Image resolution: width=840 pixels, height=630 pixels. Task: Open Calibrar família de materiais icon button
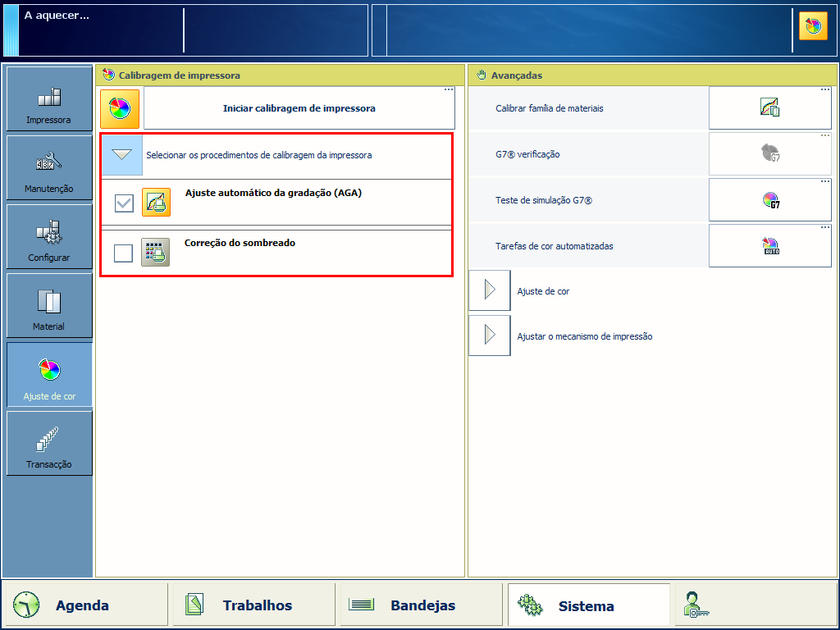pyautogui.click(x=769, y=107)
